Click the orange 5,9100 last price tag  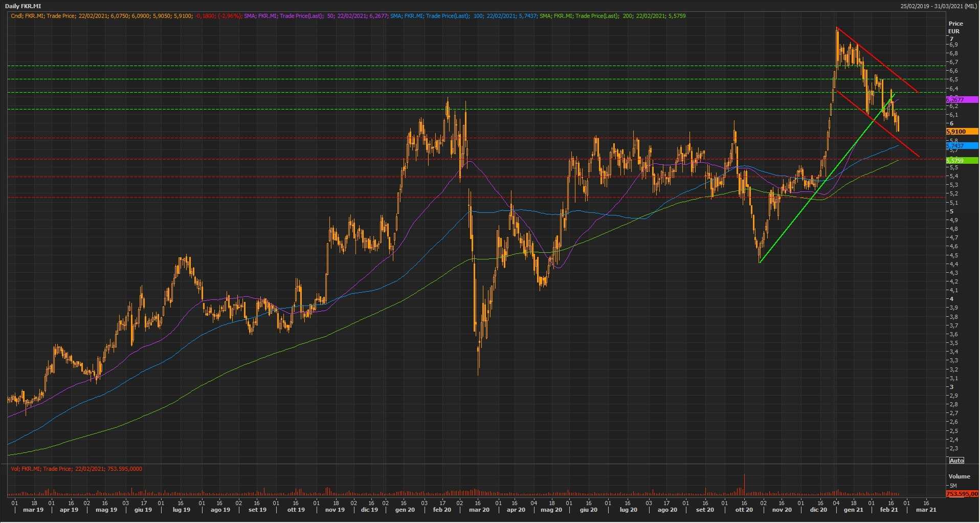[962, 132]
